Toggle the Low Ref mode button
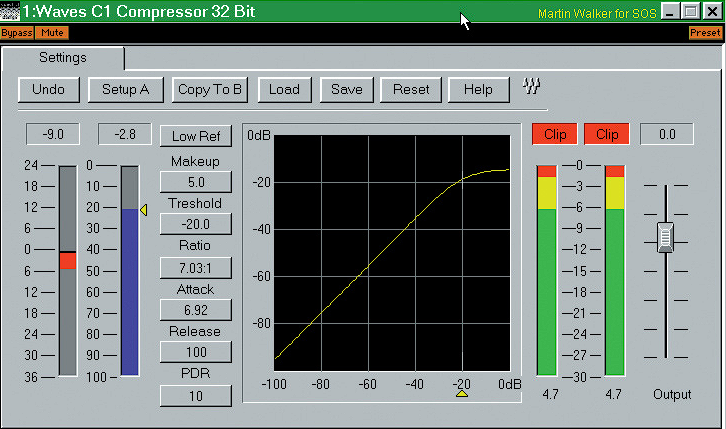This screenshot has width=726, height=429. click(196, 136)
